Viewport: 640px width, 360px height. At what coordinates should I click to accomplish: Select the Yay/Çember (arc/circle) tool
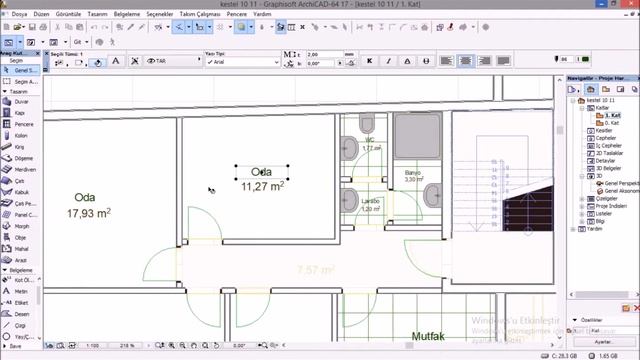pos(20,337)
